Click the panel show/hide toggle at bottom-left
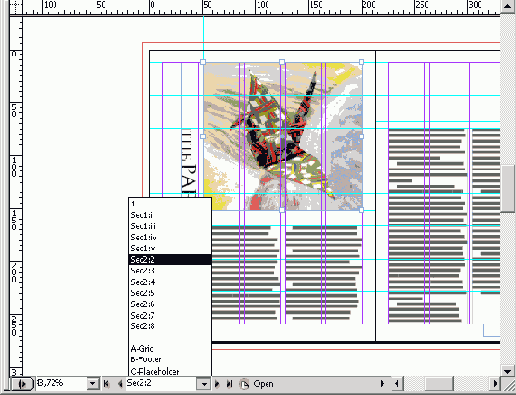Image resolution: width=516 pixels, height=395 pixels. coord(22,384)
